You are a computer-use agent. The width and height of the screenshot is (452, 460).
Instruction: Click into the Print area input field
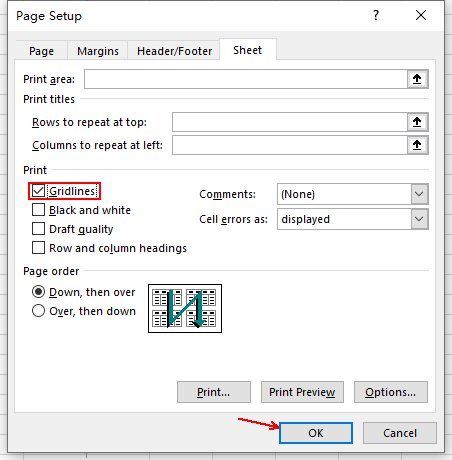click(x=246, y=79)
